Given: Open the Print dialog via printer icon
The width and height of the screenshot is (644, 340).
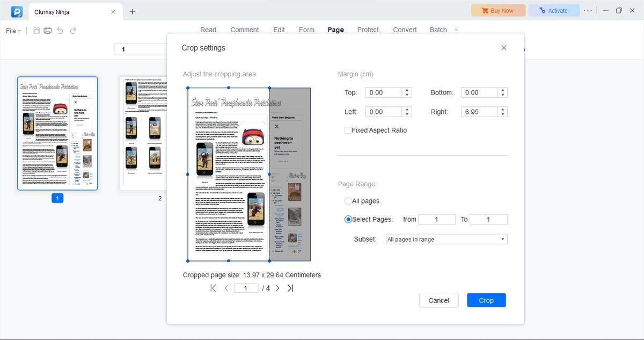Looking at the screenshot, I should [x=47, y=31].
